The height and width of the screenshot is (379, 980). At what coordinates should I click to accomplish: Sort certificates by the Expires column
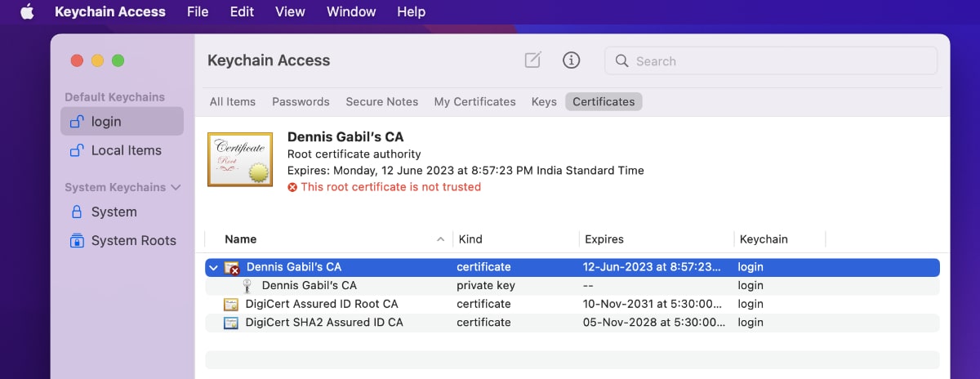pos(604,239)
